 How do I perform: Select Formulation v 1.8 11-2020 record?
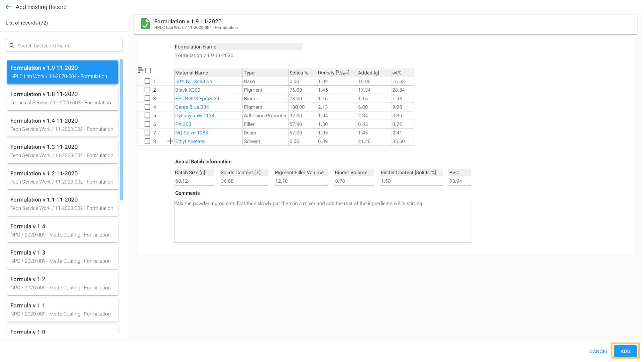pyautogui.click(x=63, y=98)
